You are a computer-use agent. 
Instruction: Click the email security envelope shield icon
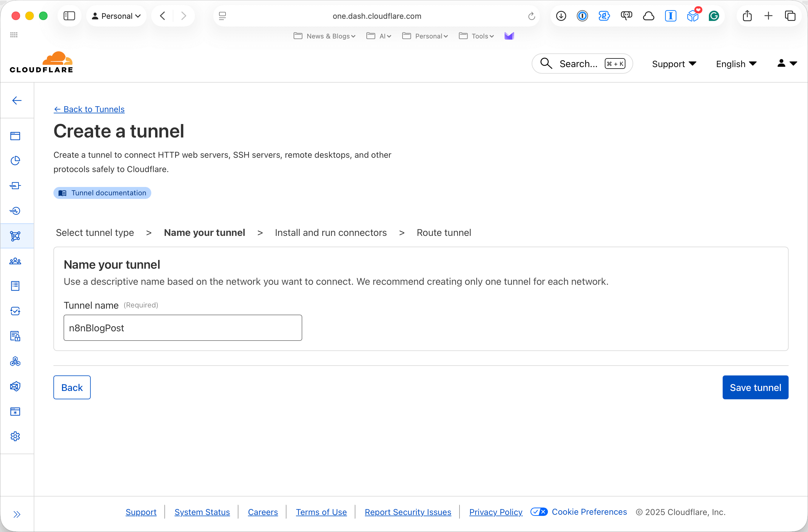pos(15,386)
